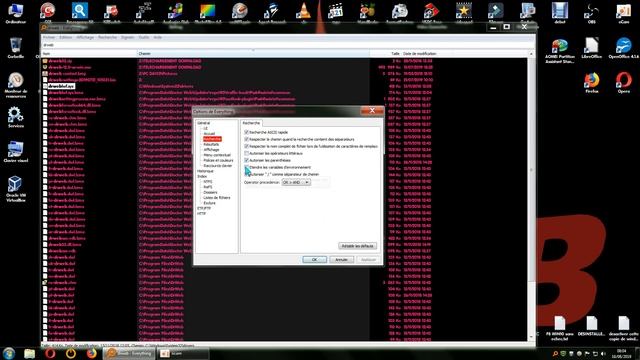Open the Moniteur de ressources desktop shortcut

click(x=16, y=85)
